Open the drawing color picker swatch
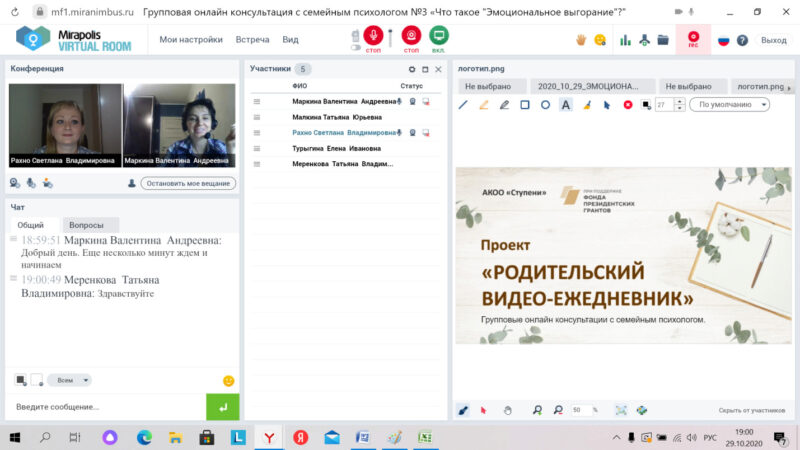The image size is (800, 450). (x=646, y=105)
